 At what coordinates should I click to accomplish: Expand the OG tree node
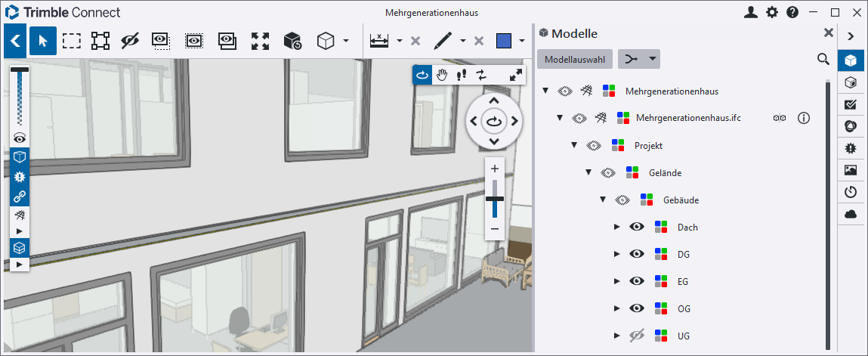point(616,308)
